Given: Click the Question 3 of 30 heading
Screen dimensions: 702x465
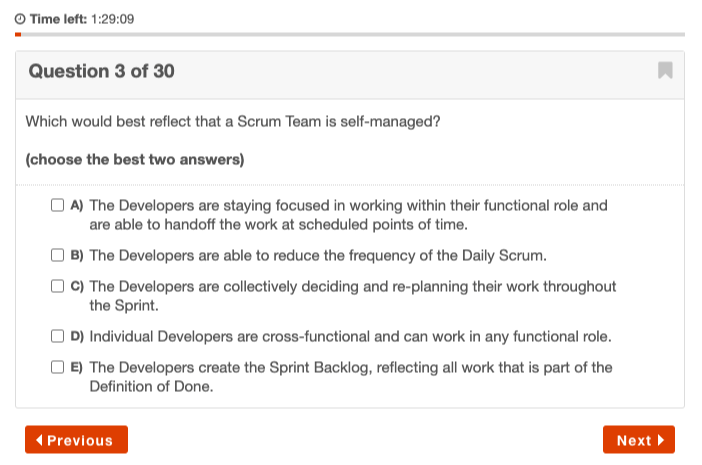Looking at the screenshot, I should coord(102,71).
